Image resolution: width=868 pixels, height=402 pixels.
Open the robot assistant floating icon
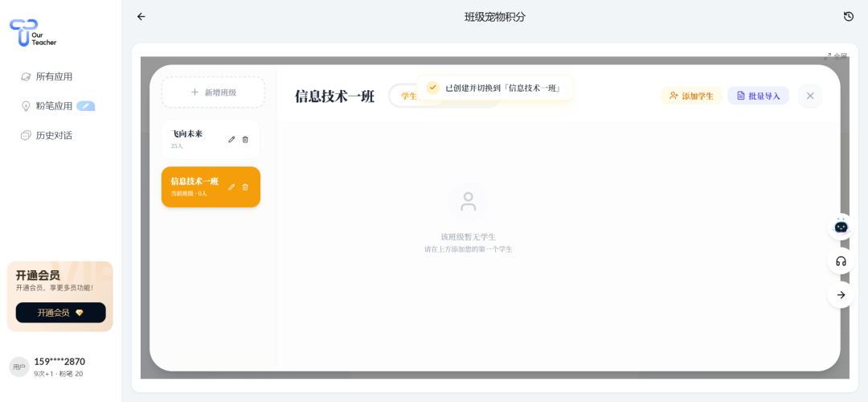coord(841,227)
